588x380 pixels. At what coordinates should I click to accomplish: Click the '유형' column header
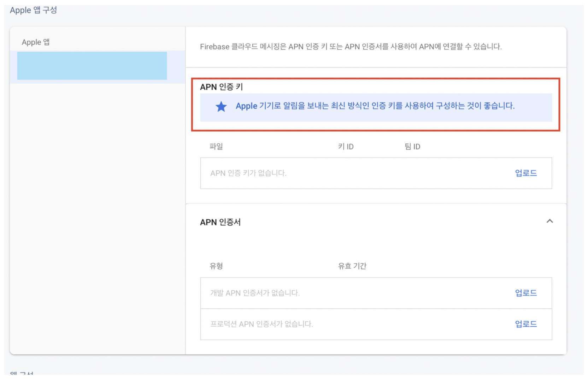coord(216,266)
